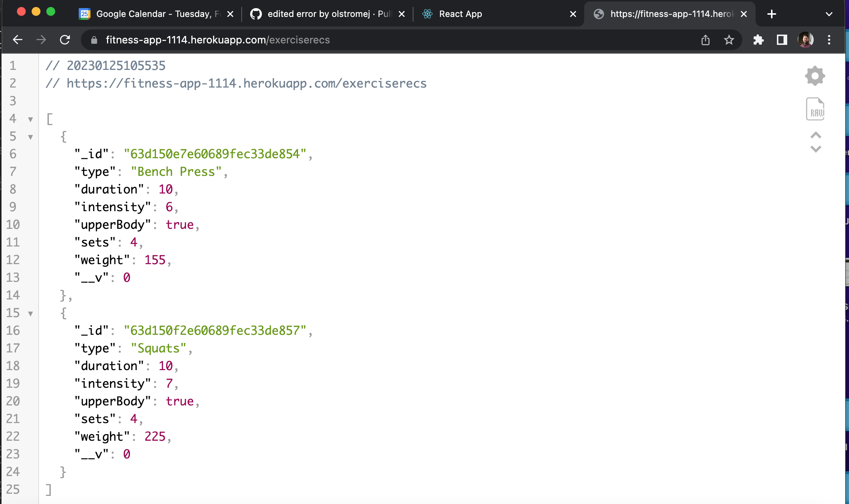Minimize the browser window with yellow button
The height and width of the screenshot is (504, 849).
pos(36,12)
